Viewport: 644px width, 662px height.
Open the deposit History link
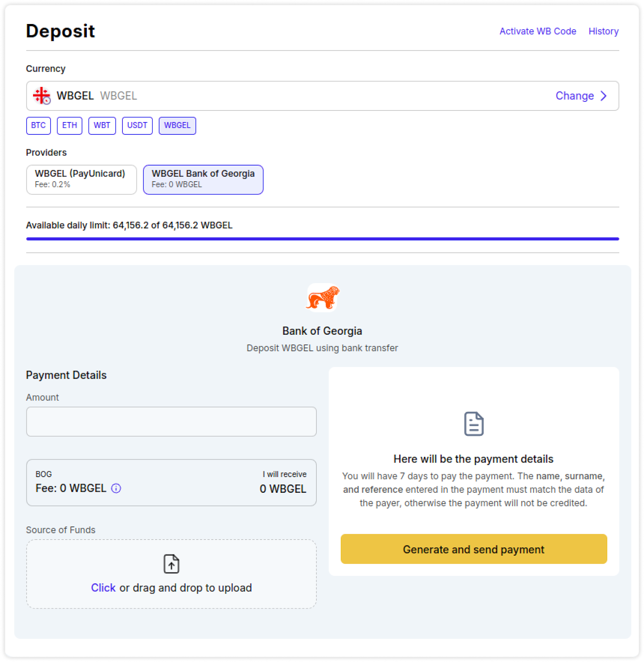click(x=603, y=31)
